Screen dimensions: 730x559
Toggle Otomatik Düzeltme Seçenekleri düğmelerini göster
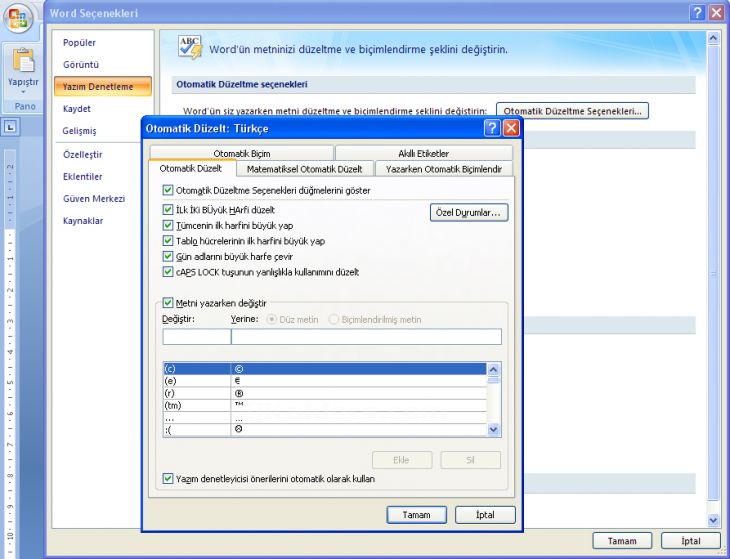(168, 190)
